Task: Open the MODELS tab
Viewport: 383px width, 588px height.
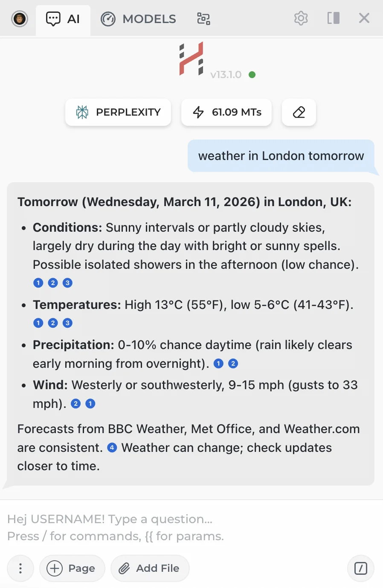Action: [x=138, y=19]
